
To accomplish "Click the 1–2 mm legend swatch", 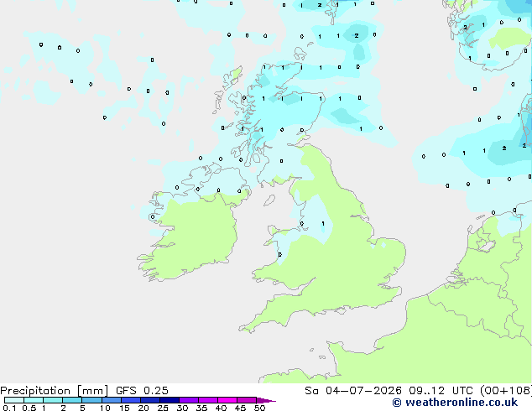I will (53, 400).
